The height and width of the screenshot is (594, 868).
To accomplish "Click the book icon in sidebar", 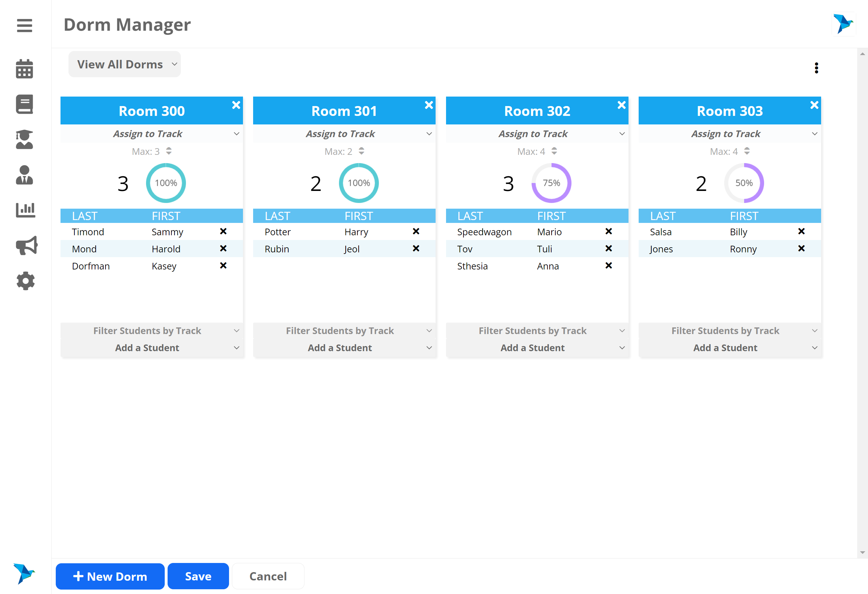I will coord(24,104).
